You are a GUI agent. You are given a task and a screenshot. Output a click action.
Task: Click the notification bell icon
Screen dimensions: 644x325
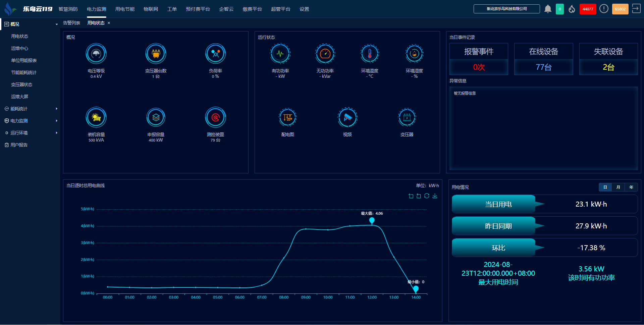click(x=548, y=9)
